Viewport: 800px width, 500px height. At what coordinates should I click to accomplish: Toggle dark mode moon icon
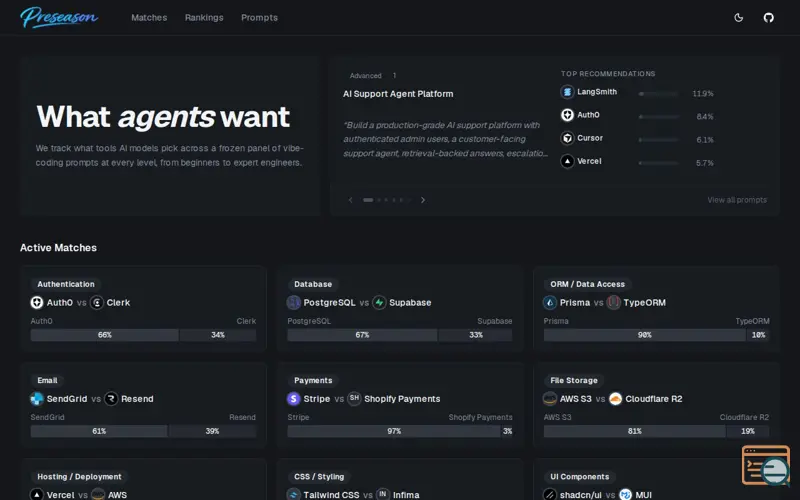coord(738,17)
